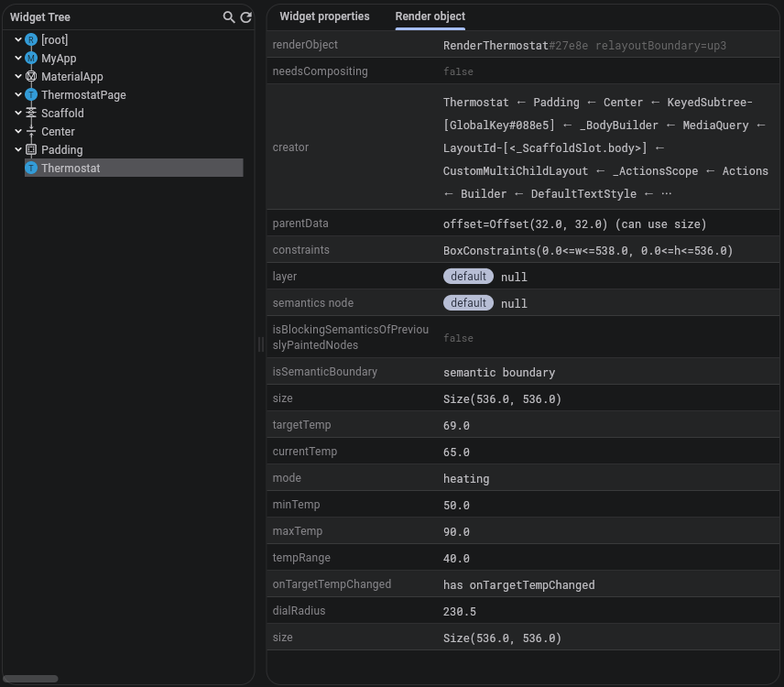784x687 pixels.
Task: Click the horizontal scrollbar under widget tree
Action: point(30,679)
